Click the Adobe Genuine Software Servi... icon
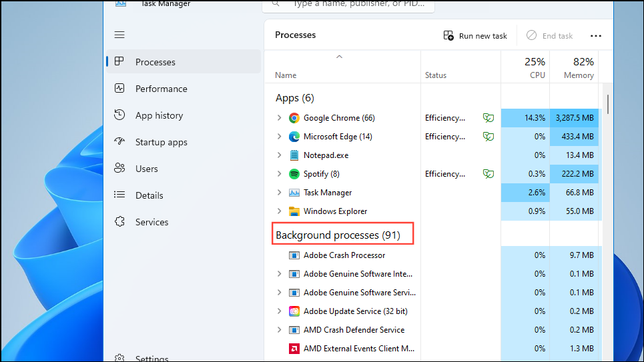The image size is (644, 362). click(294, 293)
